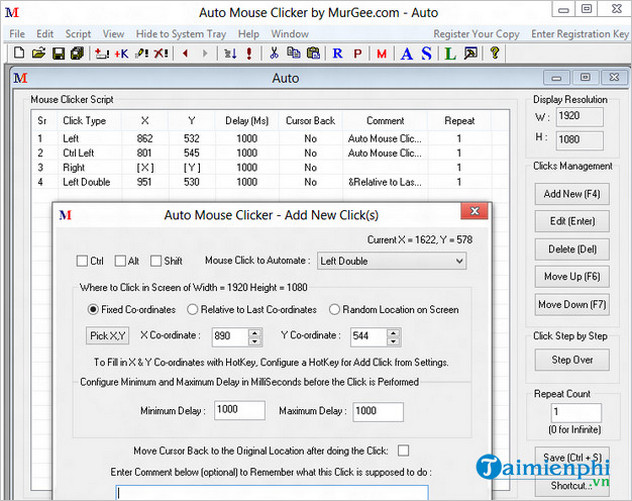Click the Maximum Delay input field
Screen dimensions: 632x501
(378, 412)
